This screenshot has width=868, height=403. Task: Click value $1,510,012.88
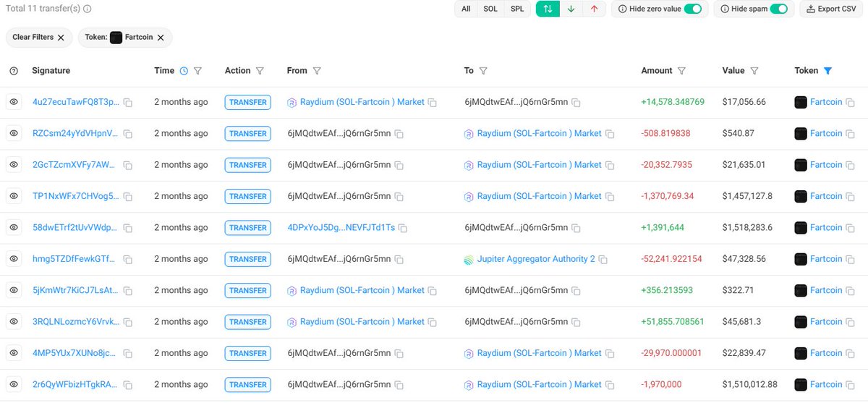point(750,385)
